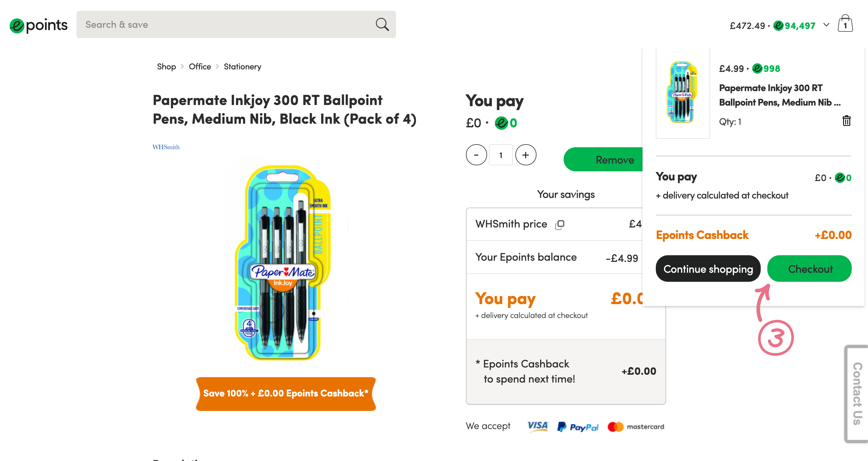
Task: Click the quantity input box
Action: click(501, 155)
